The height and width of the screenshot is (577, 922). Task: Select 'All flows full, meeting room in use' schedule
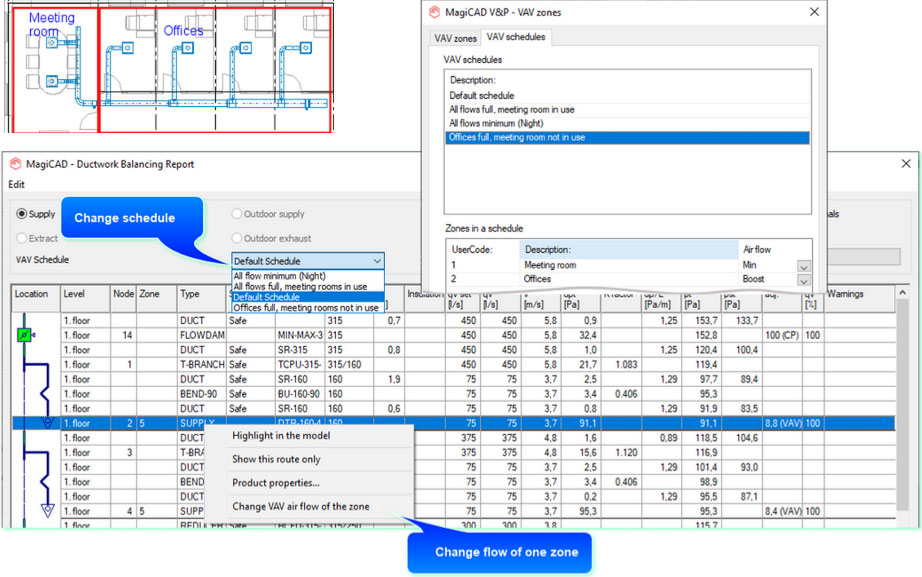pos(627,109)
